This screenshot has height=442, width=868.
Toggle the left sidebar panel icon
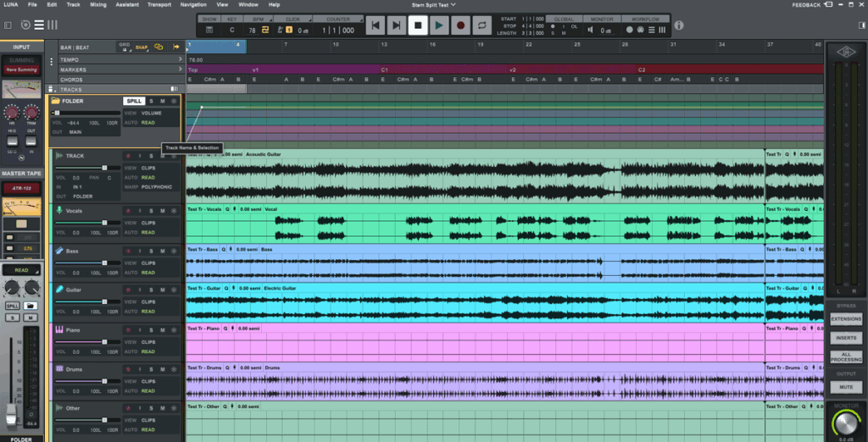[x=8, y=25]
